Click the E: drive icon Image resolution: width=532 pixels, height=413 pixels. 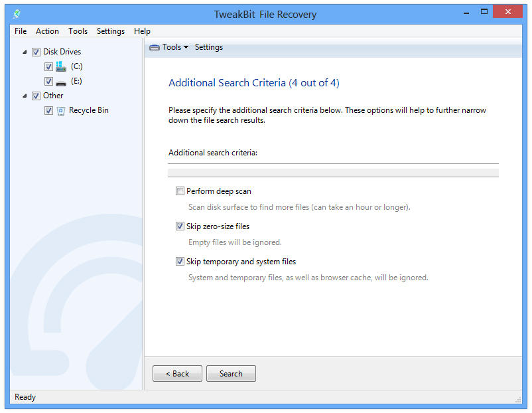pyautogui.click(x=61, y=82)
